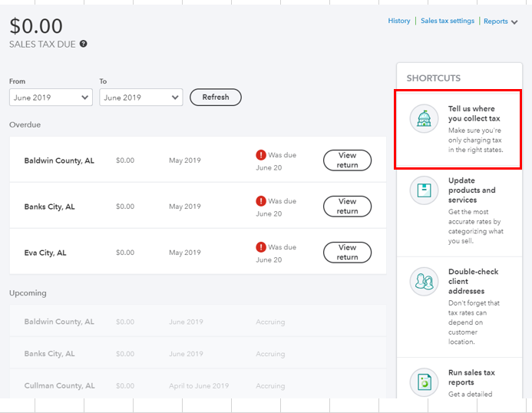Click the red alert icon for Banks City overdue
Viewport: 532px width, 413px height.
(x=260, y=201)
